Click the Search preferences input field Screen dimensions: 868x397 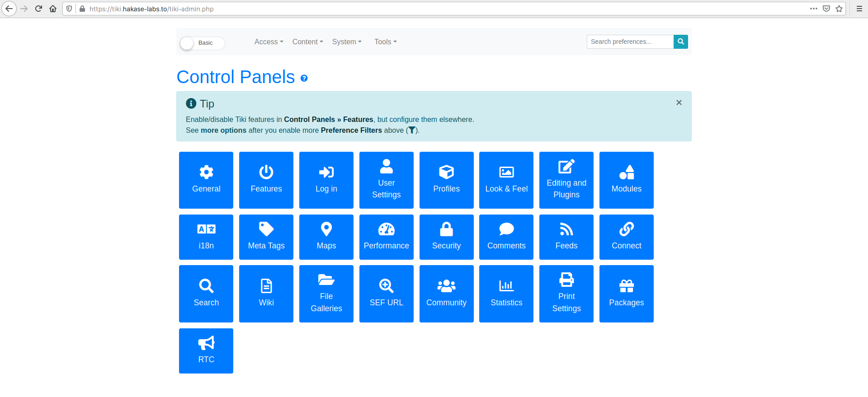[630, 42]
